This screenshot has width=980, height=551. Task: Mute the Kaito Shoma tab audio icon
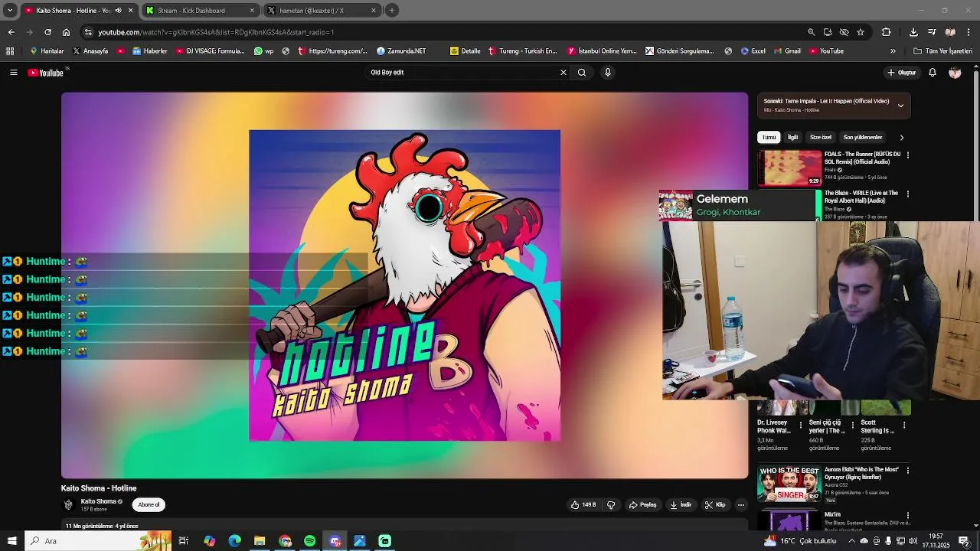pos(118,11)
